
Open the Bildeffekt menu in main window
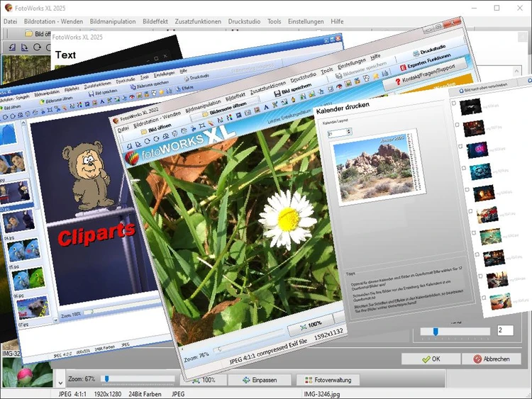(x=155, y=21)
